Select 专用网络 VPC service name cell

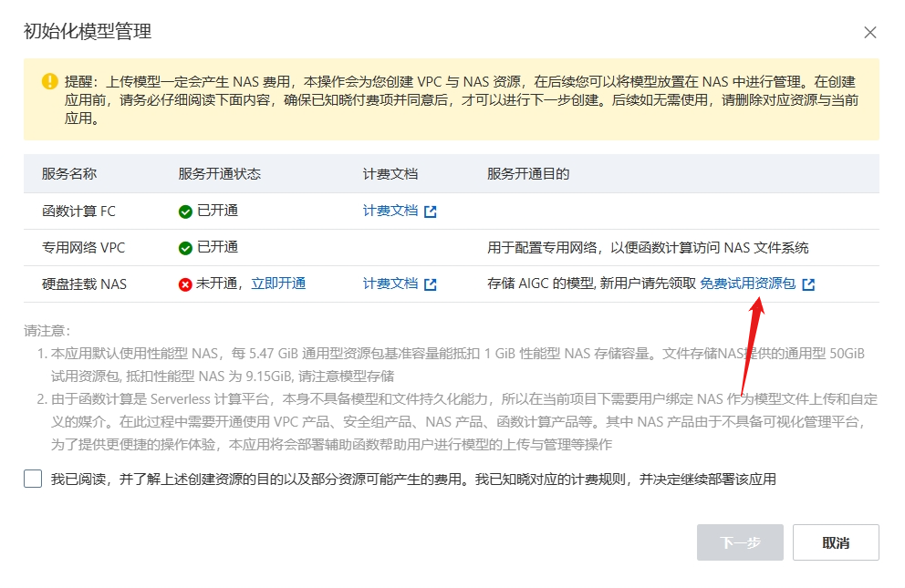point(84,248)
